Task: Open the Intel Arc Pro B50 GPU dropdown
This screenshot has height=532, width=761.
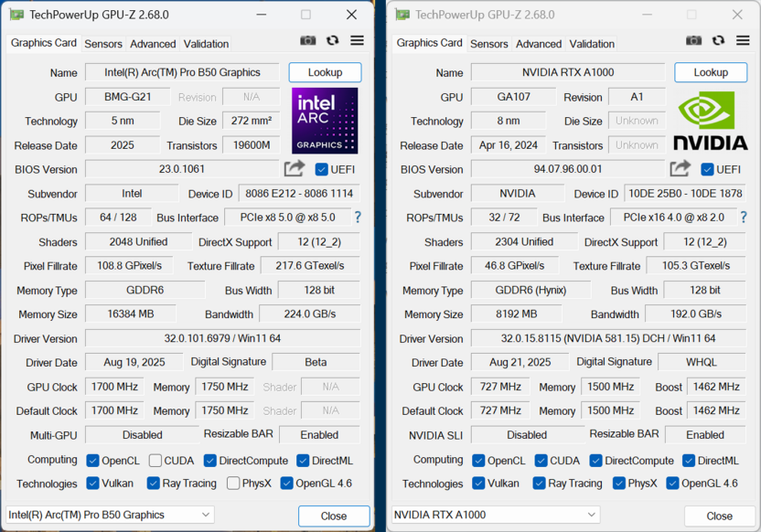Action: pyautogui.click(x=110, y=515)
